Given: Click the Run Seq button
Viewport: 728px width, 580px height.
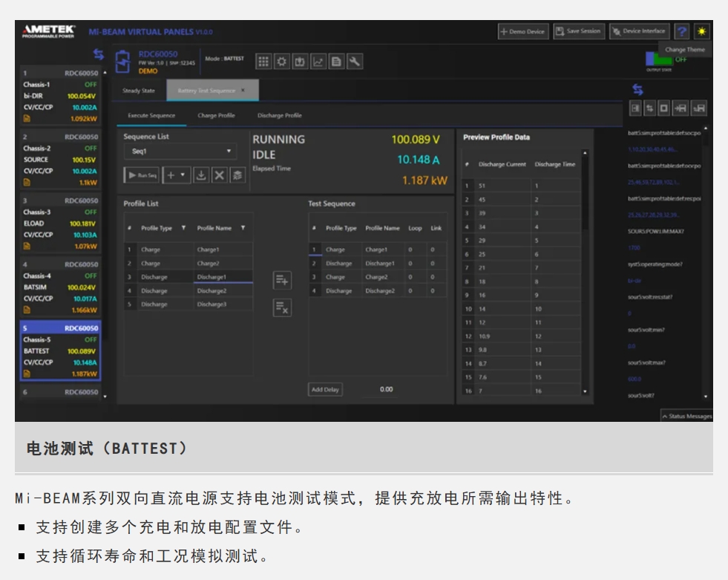Looking at the screenshot, I should pos(142,175).
